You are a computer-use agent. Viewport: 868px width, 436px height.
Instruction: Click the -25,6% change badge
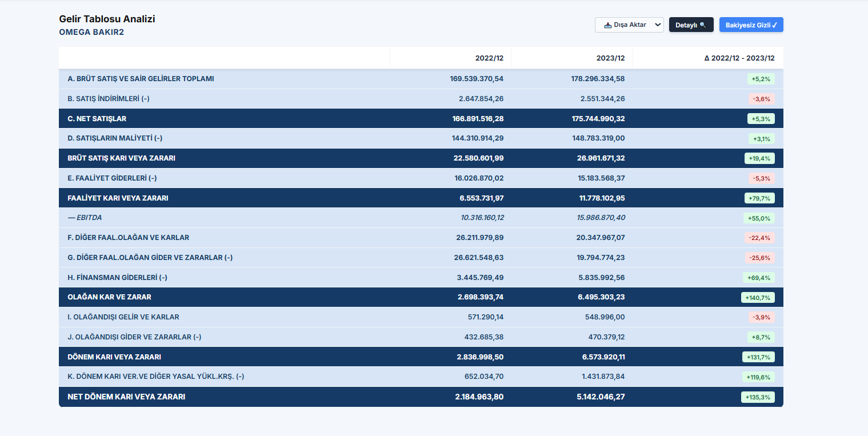coord(760,258)
